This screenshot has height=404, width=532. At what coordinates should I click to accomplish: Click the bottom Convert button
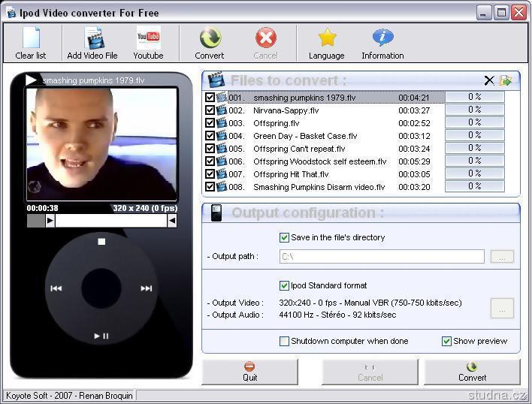[472, 372]
